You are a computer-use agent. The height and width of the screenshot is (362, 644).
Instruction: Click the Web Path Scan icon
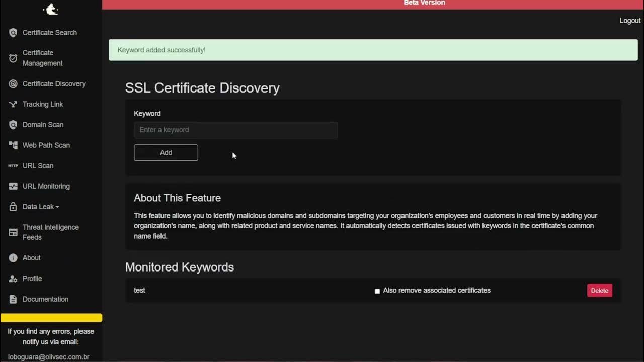pos(13,145)
